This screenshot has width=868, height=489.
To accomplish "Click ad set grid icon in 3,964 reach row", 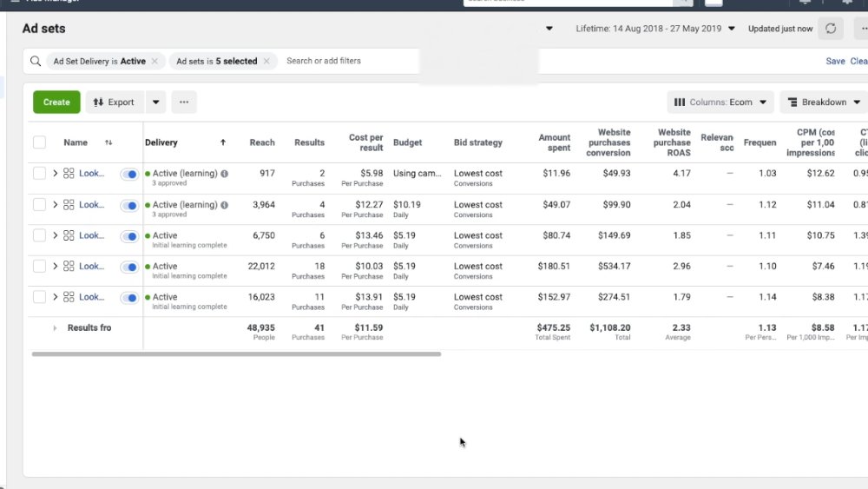I will pos(69,205).
